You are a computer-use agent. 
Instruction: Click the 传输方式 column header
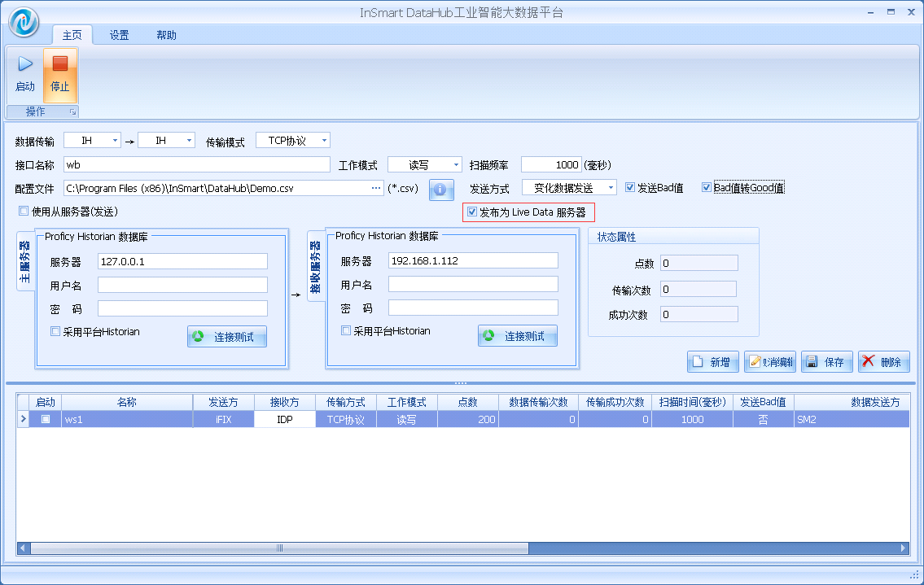point(346,402)
